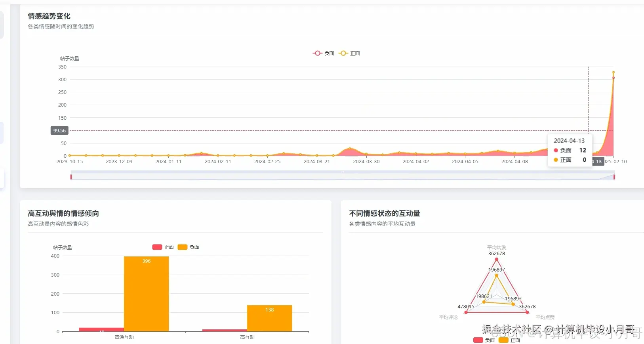
Task: Click the 2024-01-11 date on the x-axis
Action: tap(168, 161)
